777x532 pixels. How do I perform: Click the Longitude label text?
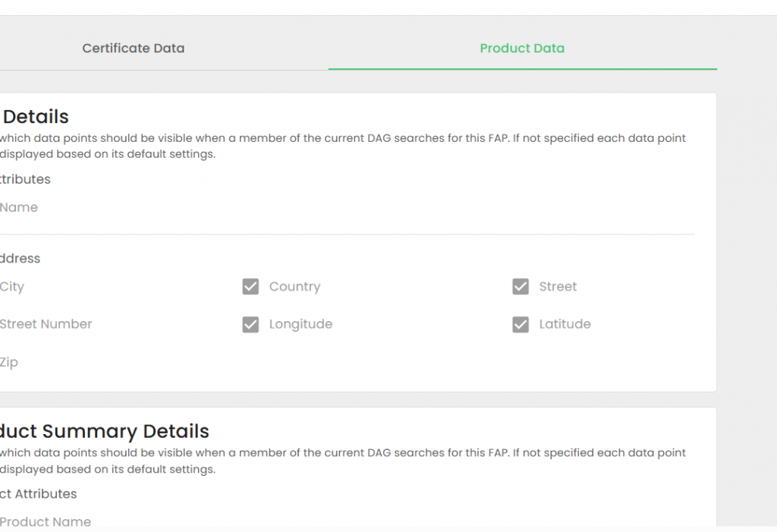(300, 324)
